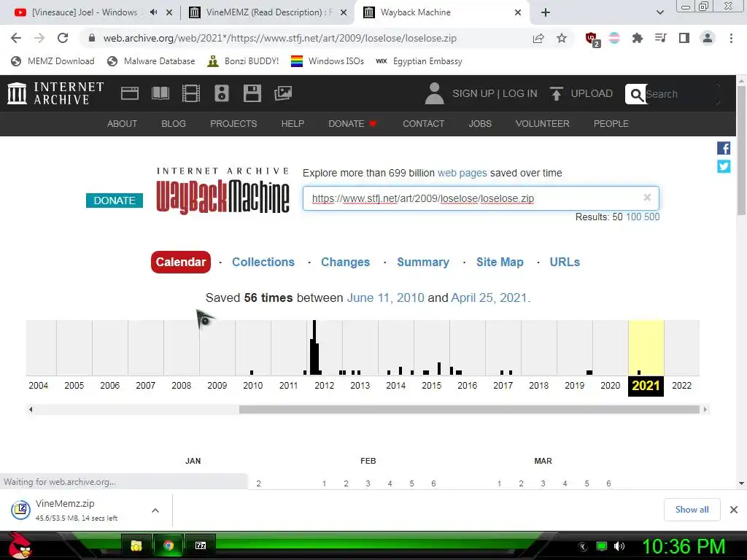Open the Extensions puzzle piece menu
The width and height of the screenshot is (747, 560).
pyautogui.click(x=637, y=38)
